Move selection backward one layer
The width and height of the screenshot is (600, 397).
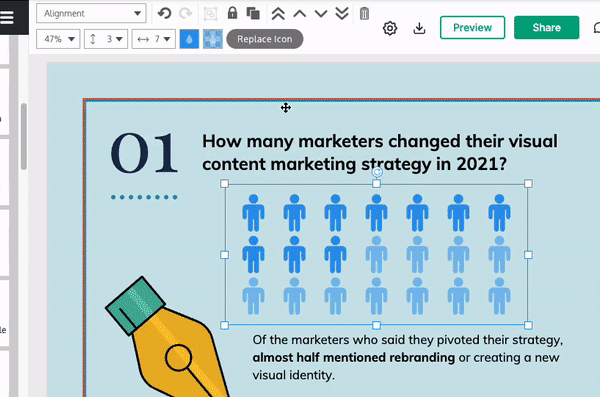(321, 14)
